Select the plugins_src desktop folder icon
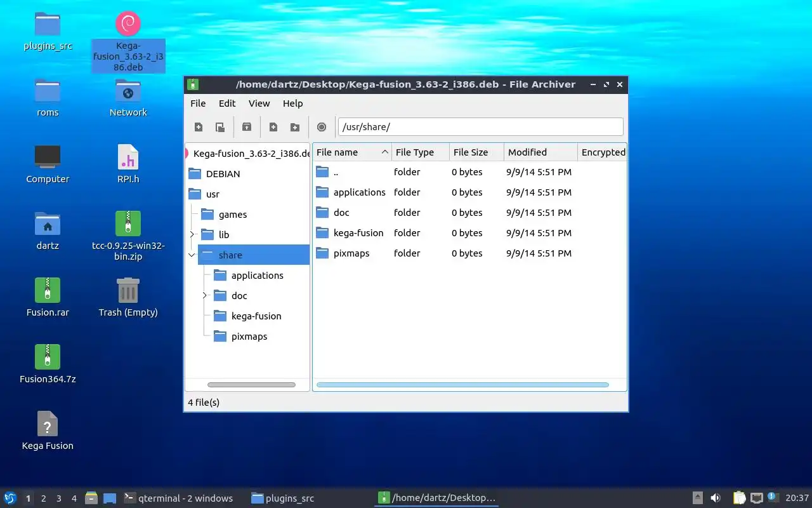This screenshot has height=508, width=812. click(x=48, y=30)
